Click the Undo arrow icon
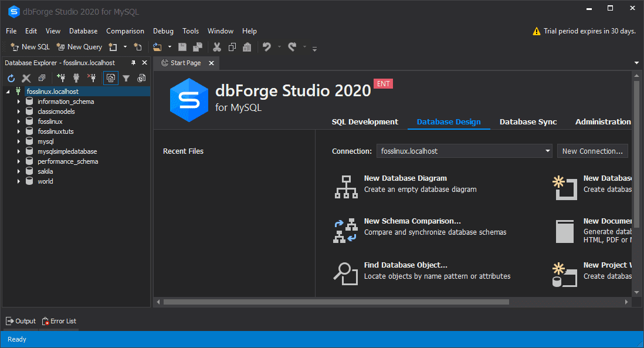This screenshot has width=644, height=348. pos(268,46)
